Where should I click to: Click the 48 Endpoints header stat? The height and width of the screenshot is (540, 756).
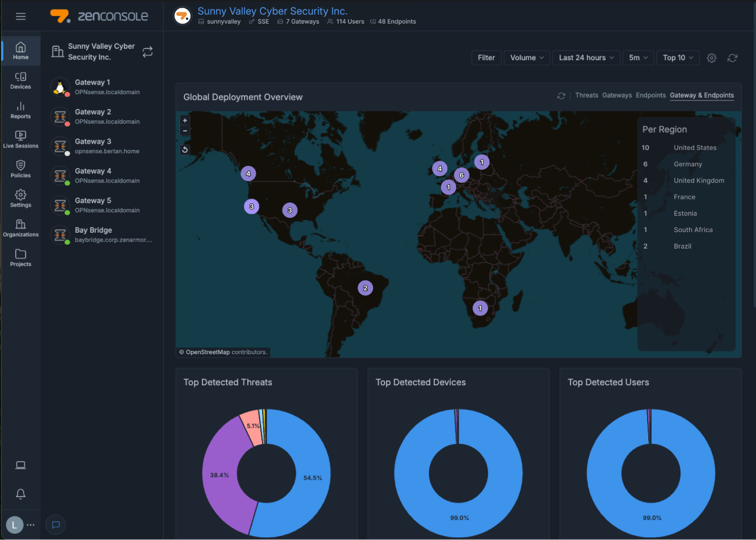click(393, 22)
